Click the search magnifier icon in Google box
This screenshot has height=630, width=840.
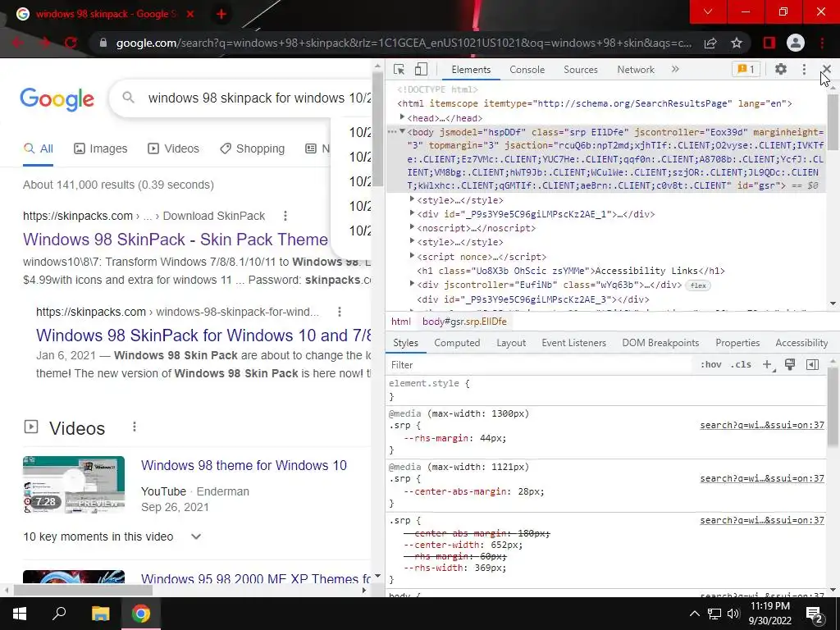coord(128,98)
